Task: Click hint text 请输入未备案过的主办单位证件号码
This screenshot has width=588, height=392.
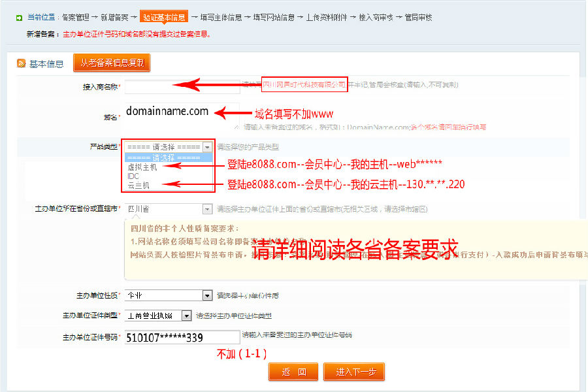Action: [297, 335]
